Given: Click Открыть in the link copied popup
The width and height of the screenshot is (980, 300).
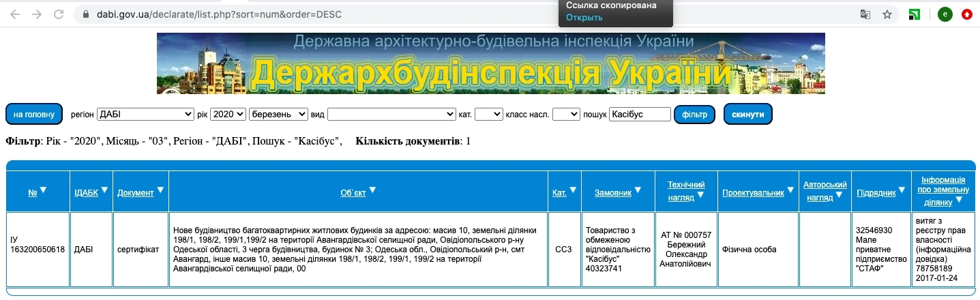Looking at the screenshot, I should pyautogui.click(x=584, y=17).
